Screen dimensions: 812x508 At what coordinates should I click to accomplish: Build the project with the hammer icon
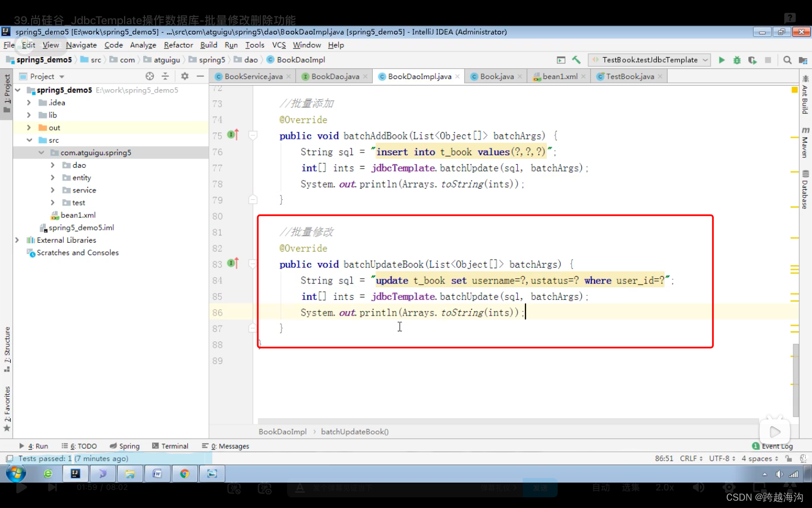pyautogui.click(x=576, y=60)
